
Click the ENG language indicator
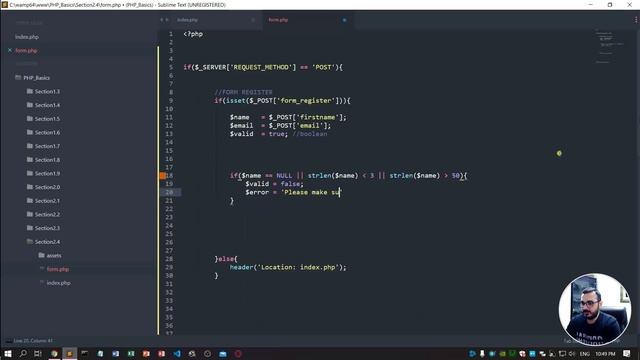(x=584, y=353)
